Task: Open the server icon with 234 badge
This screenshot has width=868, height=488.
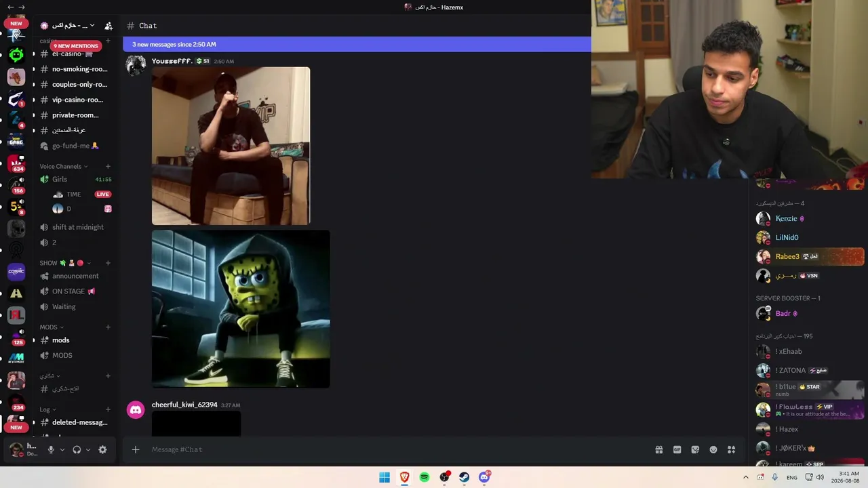Action: click(x=16, y=401)
